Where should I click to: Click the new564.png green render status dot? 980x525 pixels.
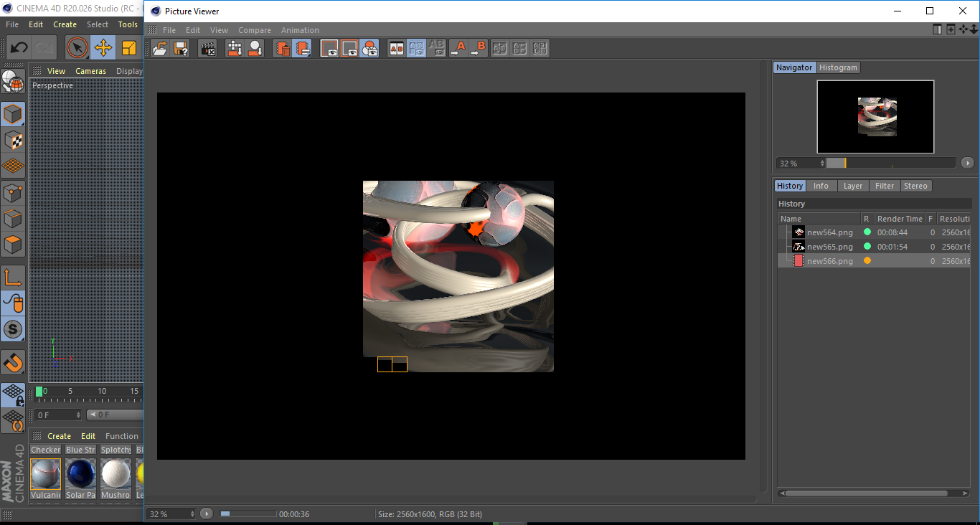tap(867, 232)
